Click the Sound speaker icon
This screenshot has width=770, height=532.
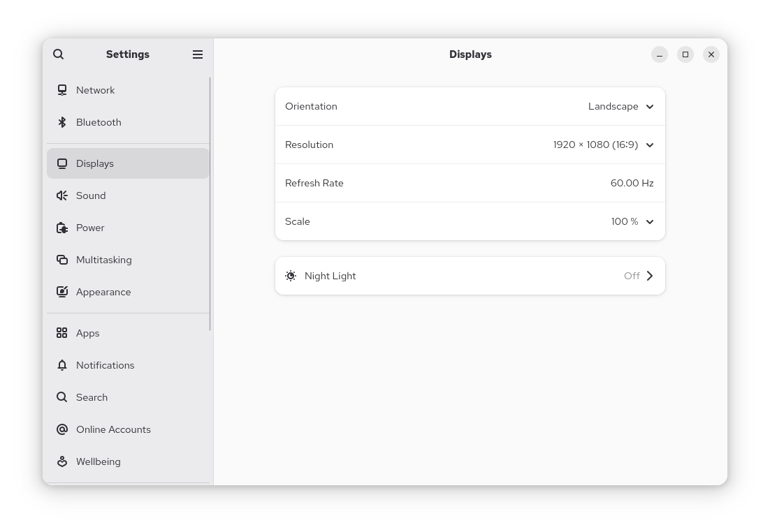click(62, 195)
